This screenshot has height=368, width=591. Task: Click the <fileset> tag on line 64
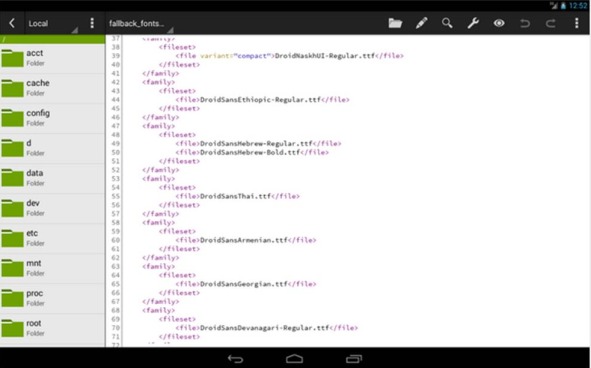[x=177, y=275]
